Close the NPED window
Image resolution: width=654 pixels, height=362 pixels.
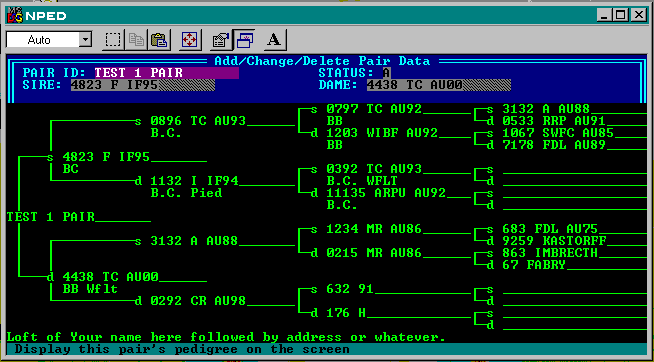coord(639,15)
